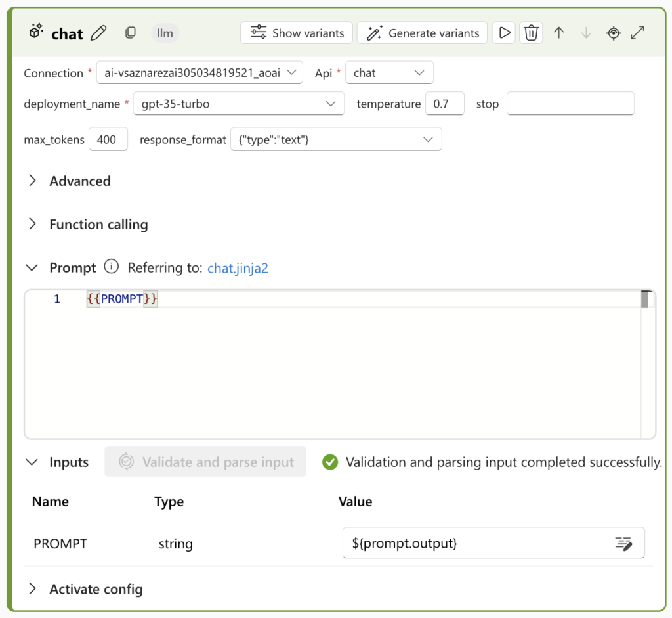Expand the Activate config section

click(x=31, y=589)
